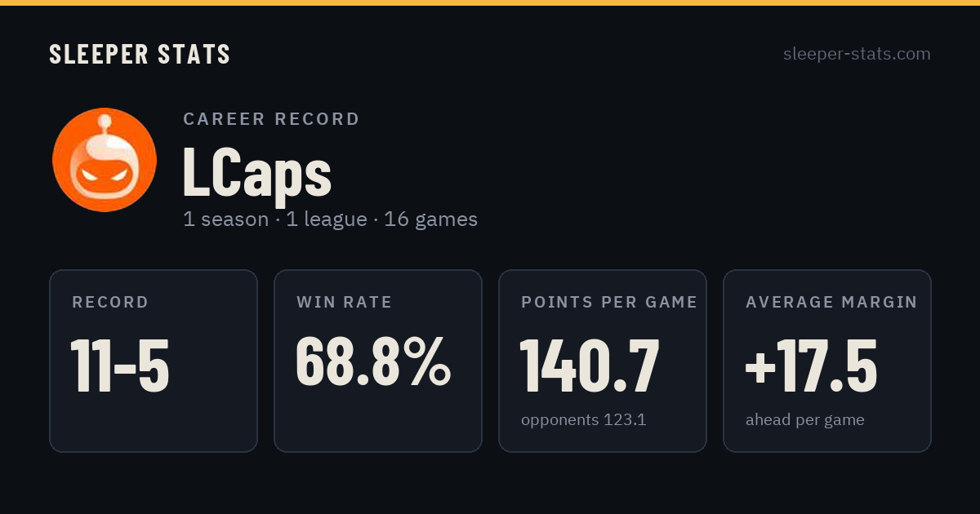Click the orange robot avatar icon
Screen dimensions: 980x514
105,160
